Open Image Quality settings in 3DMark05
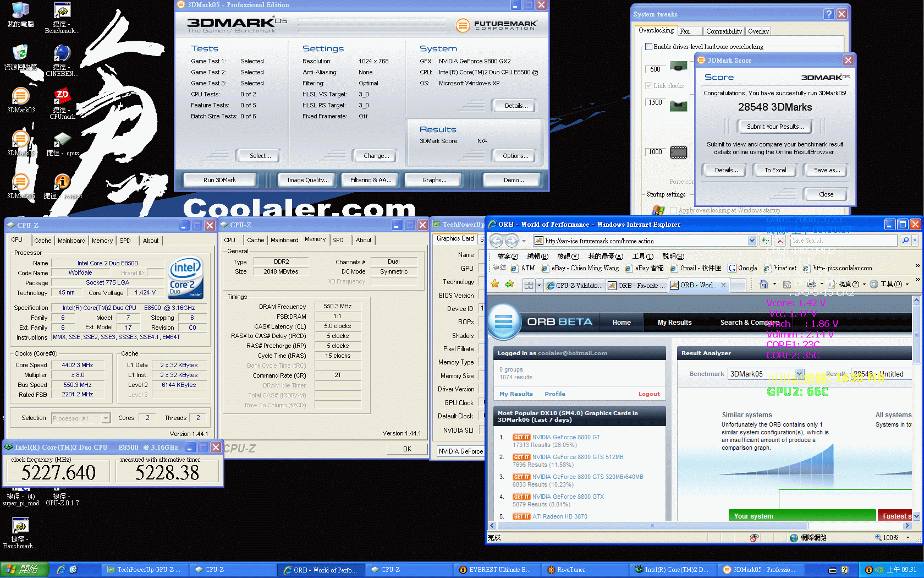The image size is (924, 578). pos(307,180)
